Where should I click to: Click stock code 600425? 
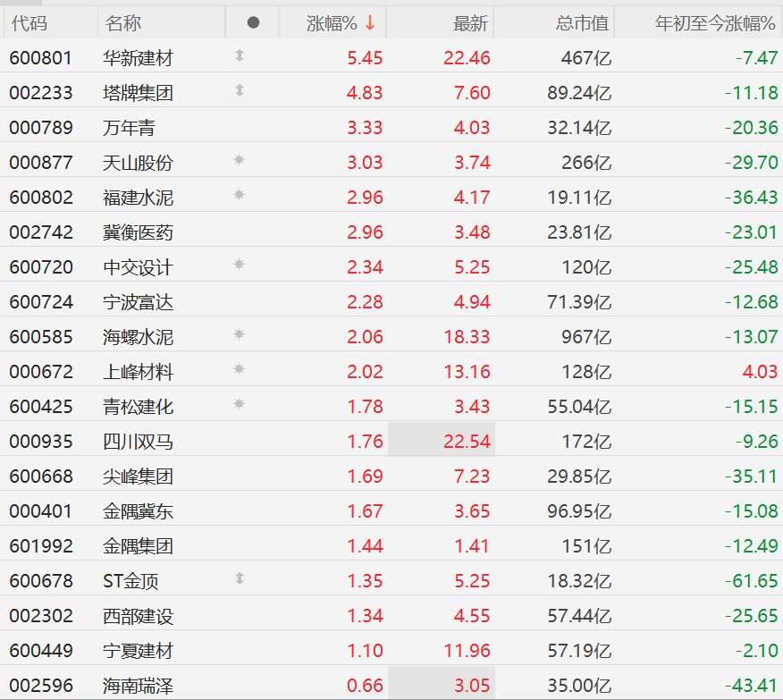click(x=41, y=407)
